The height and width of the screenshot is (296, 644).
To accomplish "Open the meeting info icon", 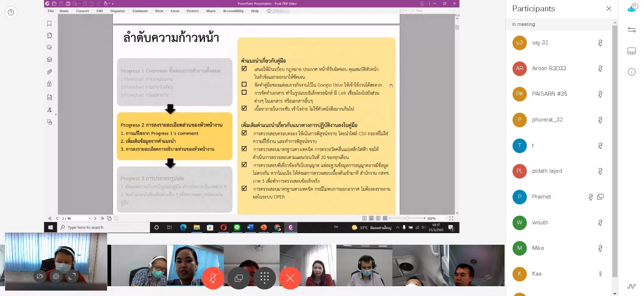I will pyautogui.click(x=632, y=72).
